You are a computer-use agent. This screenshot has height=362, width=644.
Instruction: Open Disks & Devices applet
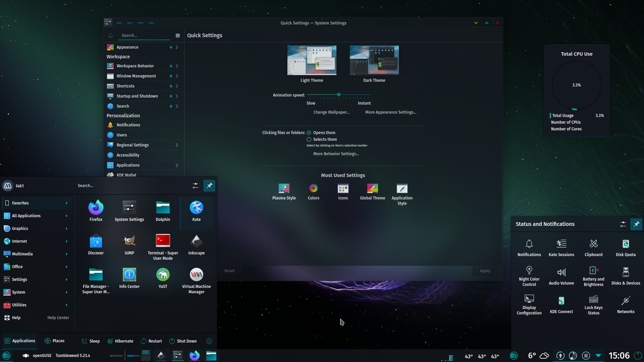pos(626,276)
